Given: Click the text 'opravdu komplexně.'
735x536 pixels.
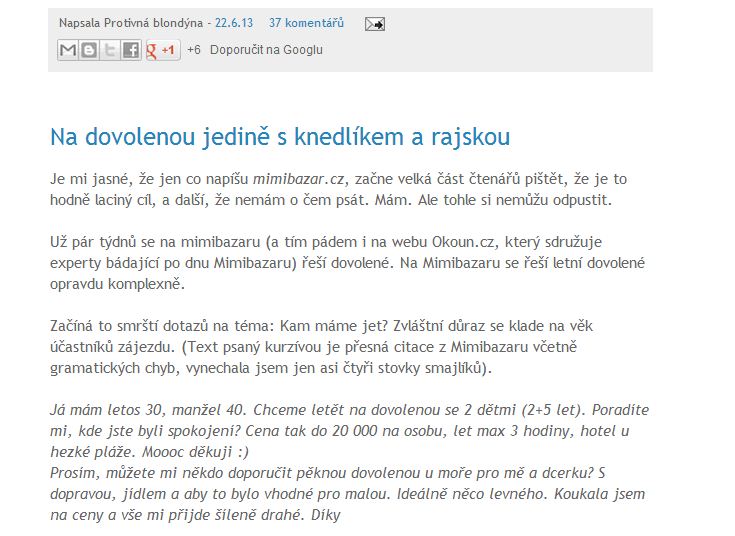Looking at the screenshot, I should tap(118, 284).
